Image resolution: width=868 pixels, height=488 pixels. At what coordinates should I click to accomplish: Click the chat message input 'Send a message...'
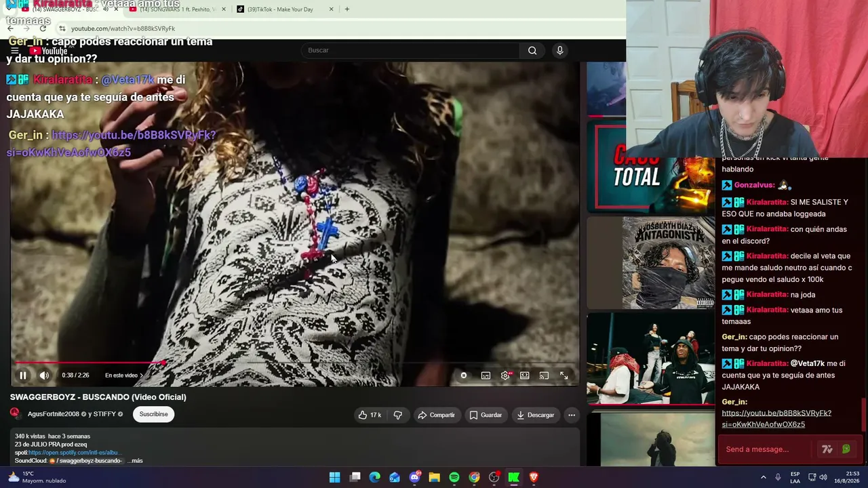(766, 449)
